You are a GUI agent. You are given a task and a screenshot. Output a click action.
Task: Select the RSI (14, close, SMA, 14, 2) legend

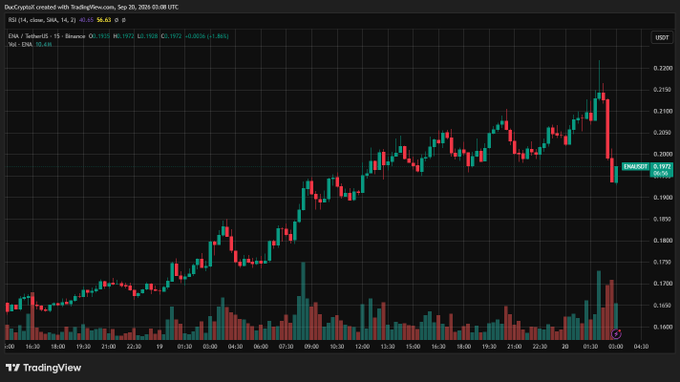click(x=42, y=20)
